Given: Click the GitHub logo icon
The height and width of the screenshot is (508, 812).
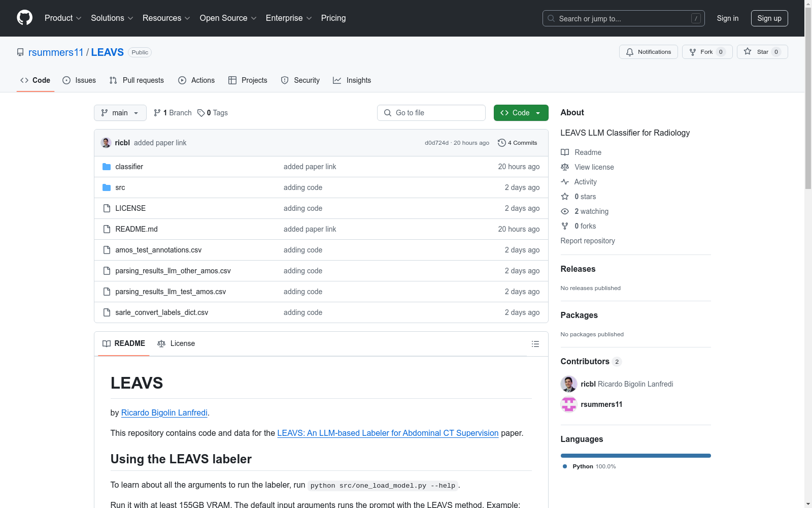Looking at the screenshot, I should pyautogui.click(x=24, y=18).
